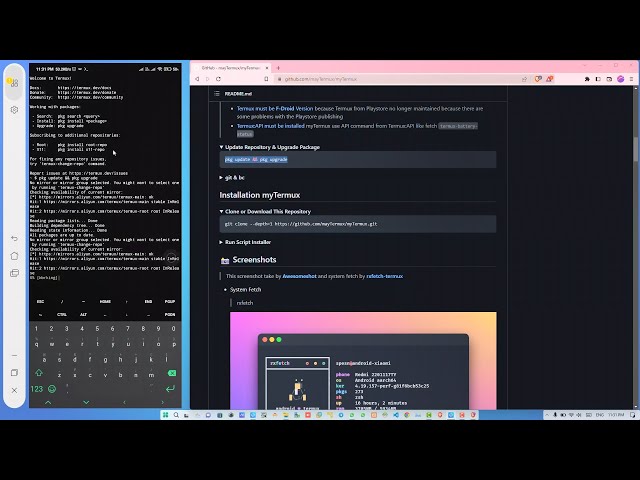Viewport: 640px width, 480px height.
Task: Open the Windows taskbar search icon
Action: [x=176, y=415]
